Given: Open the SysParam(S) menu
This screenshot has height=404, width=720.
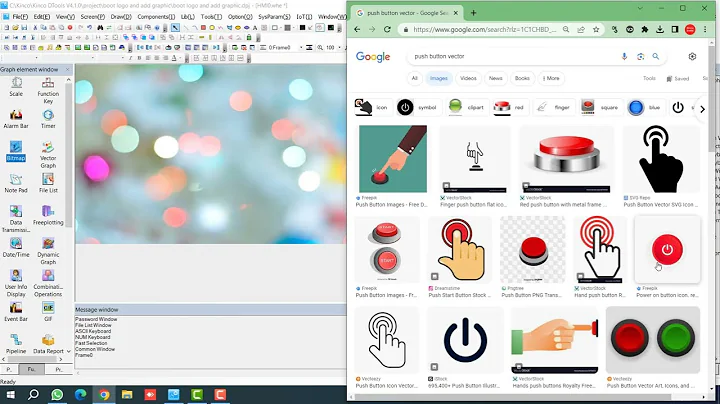Looking at the screenshot, I should point(274,17).
